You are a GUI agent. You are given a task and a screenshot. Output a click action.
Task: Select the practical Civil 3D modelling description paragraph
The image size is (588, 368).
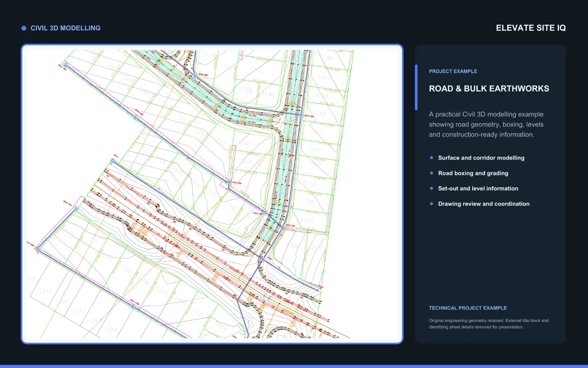[x=487, y=124]
